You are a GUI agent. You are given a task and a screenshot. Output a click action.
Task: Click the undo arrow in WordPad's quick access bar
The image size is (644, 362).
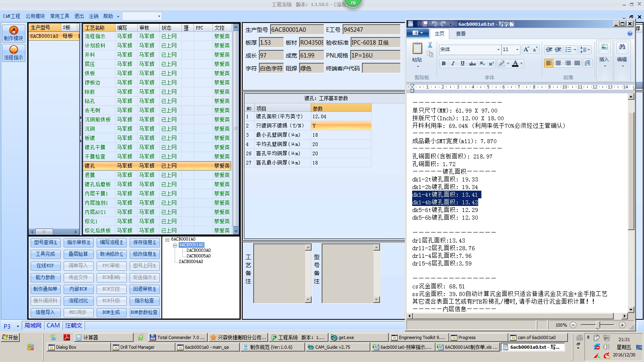(434, 24)
